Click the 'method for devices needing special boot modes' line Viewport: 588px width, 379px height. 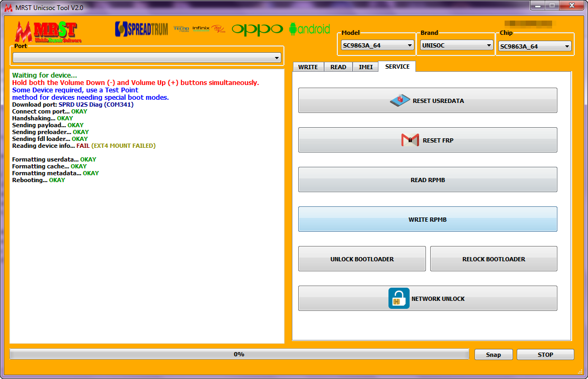[x=90, y=98]
